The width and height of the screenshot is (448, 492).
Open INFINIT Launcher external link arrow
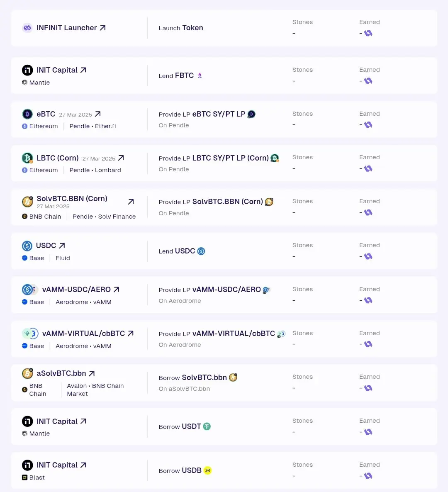102,28
